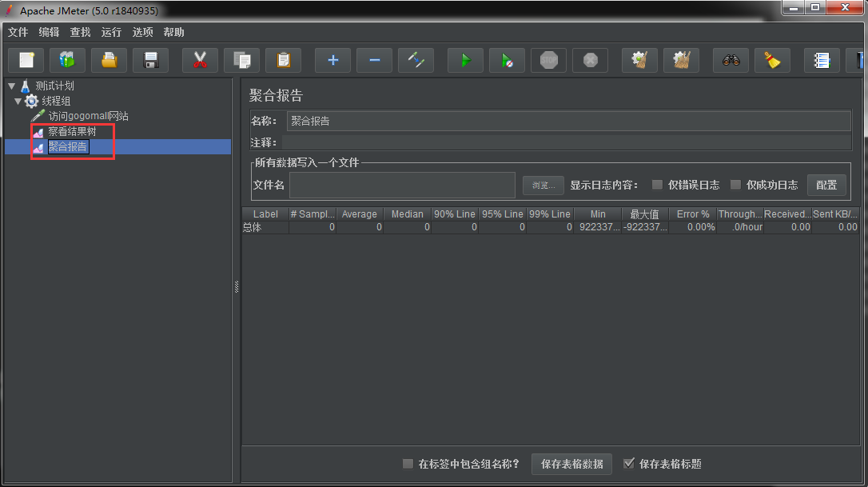868x487 pixels.
Task: Start test without pauses icon
Action: [x=507, y=60]
